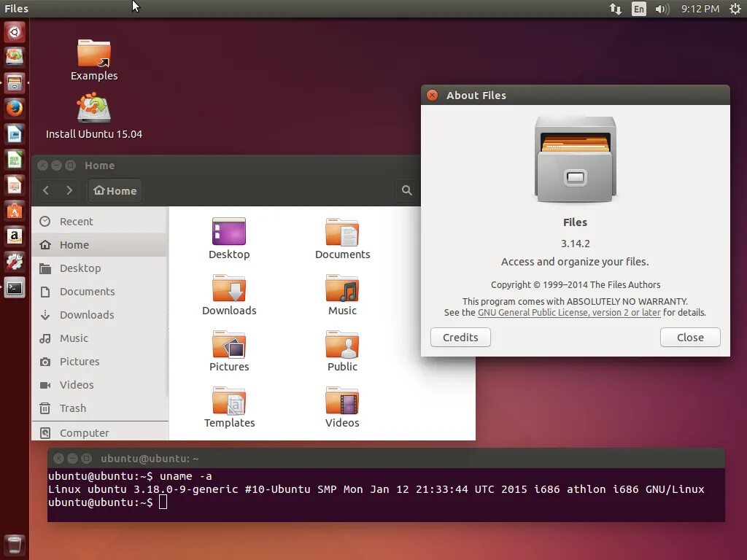Open the 9:12 PM clock menu
747x560 pixels.
click(700, 9)
